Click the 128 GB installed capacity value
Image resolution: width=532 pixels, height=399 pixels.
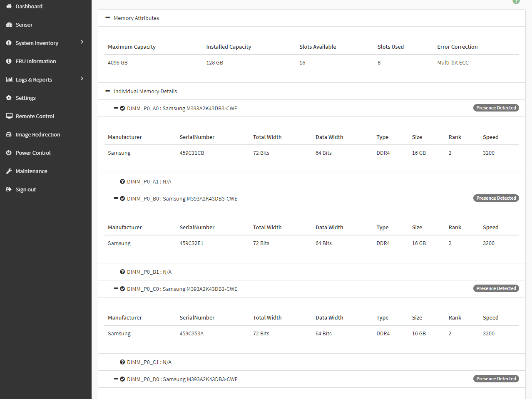coord(215,63)
